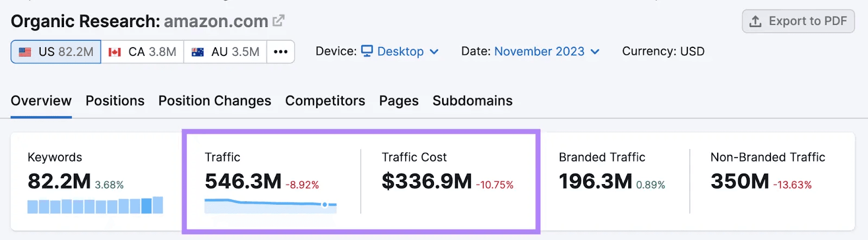Click the Traffic trend line chart

point(271,206)
